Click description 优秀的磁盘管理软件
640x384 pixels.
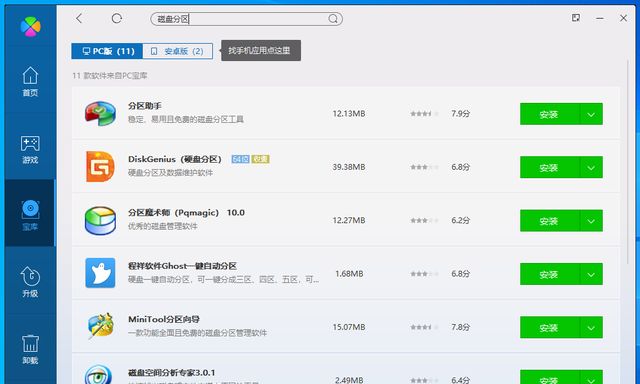pyautogui.click(x=162, y=226)
